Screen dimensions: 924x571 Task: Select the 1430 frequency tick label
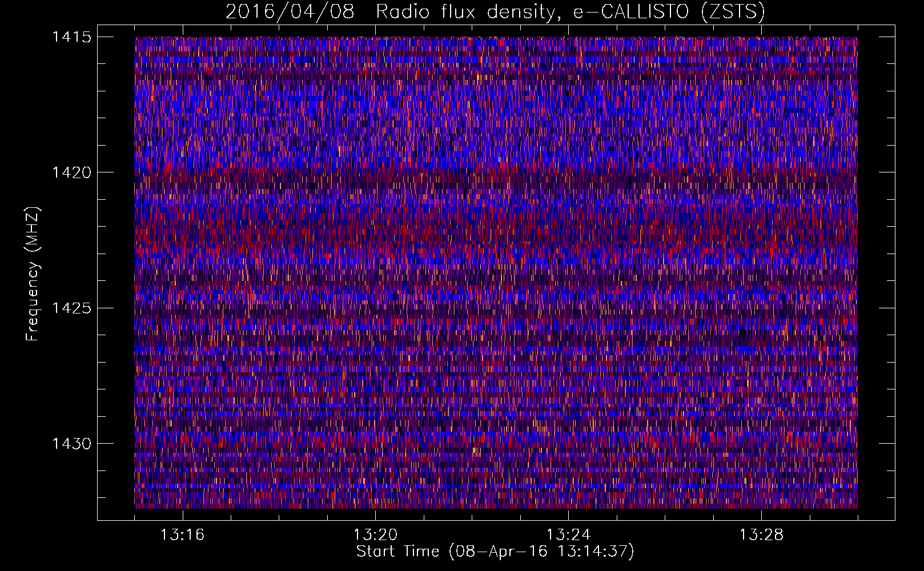point(71,444)
